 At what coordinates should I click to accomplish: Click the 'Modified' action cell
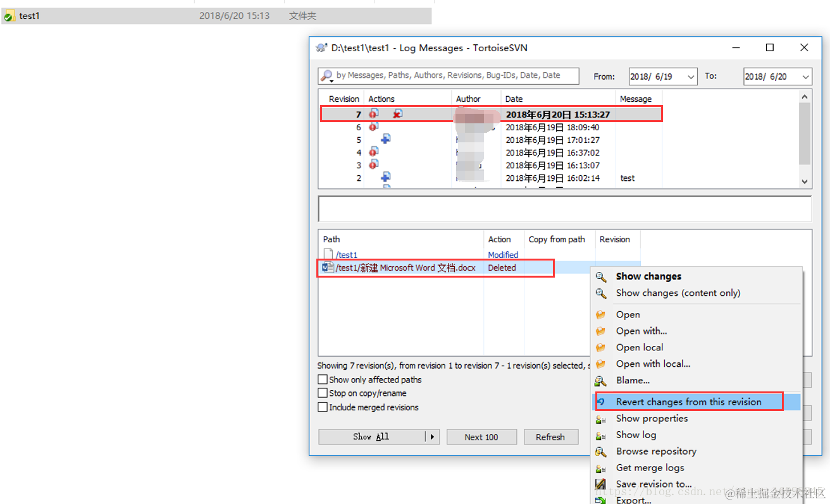coord(503,255)
